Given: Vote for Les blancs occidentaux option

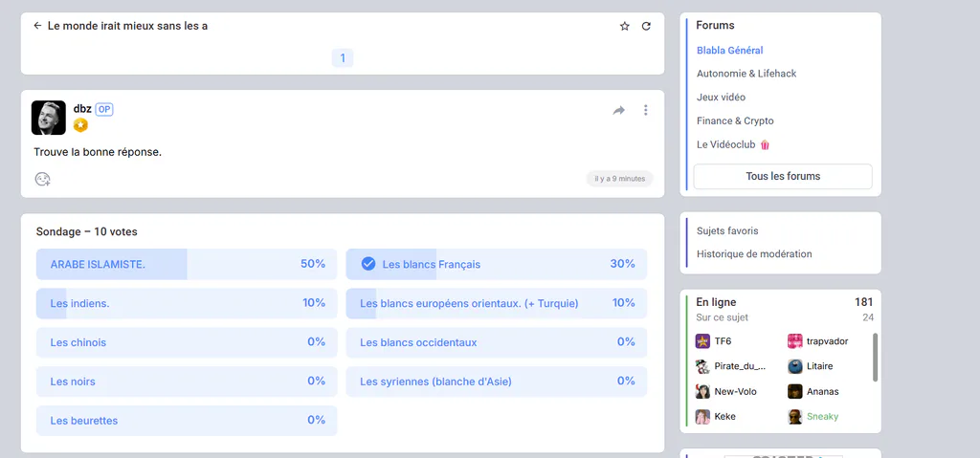Looking at the screenshot, I should 497,342.
